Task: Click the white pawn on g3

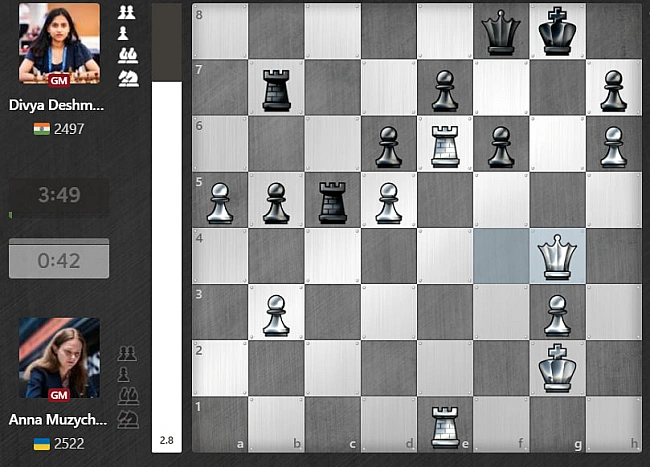Action: tap(557, 312)
